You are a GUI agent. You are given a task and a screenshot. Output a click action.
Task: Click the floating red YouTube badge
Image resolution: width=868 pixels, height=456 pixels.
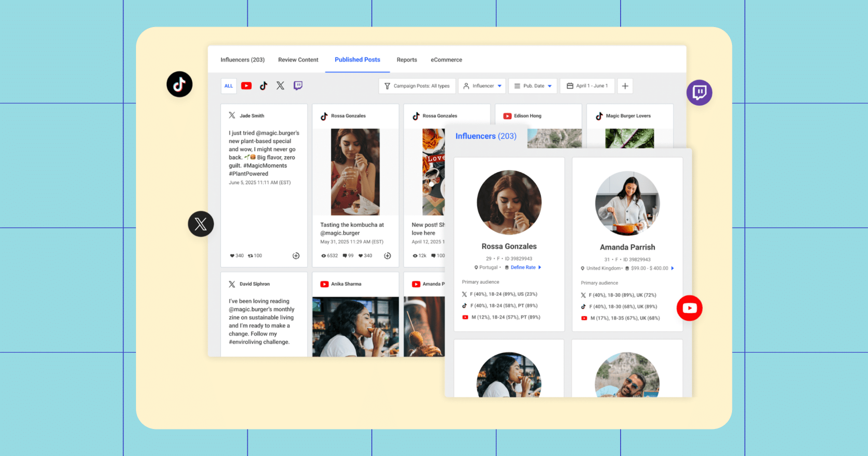click(x=690, y=308)
